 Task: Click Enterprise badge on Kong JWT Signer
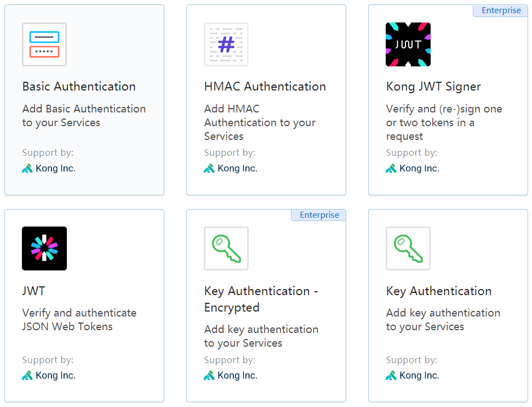pos(501,10)
